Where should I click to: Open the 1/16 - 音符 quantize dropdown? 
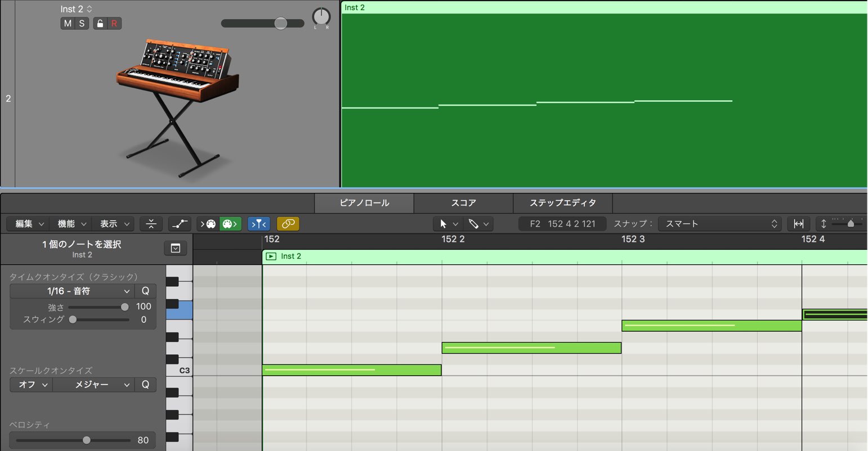point(72,291)
